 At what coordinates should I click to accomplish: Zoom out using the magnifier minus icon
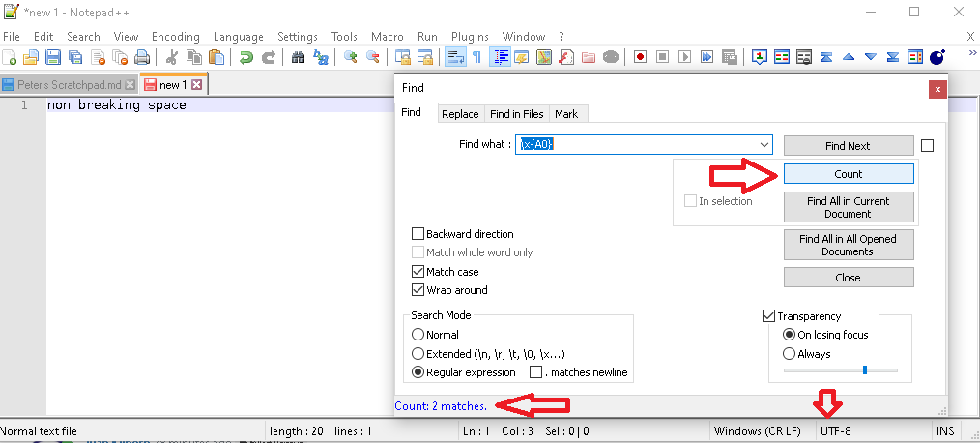click(x=372, y=58)
